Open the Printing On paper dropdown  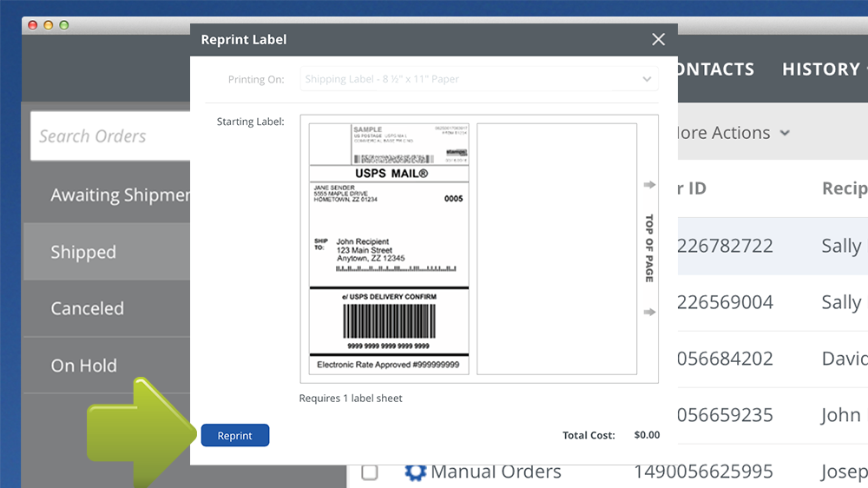click(478, 79)
